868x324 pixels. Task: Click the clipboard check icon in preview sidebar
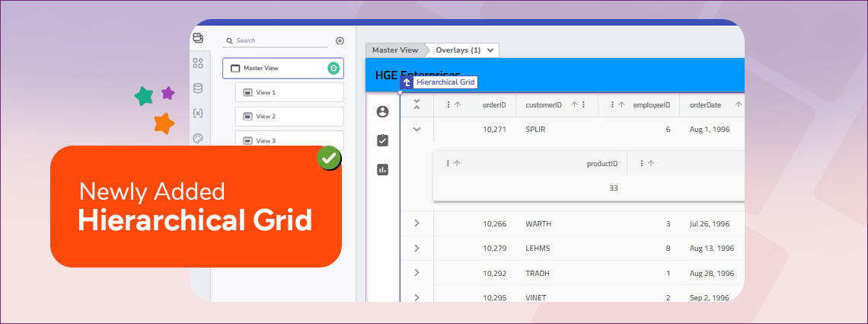pos(382,141)
